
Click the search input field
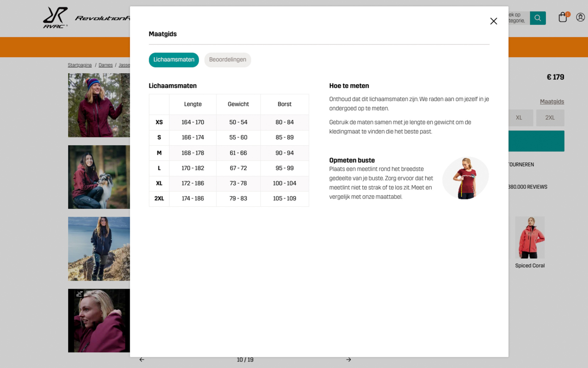pos(519,18)
